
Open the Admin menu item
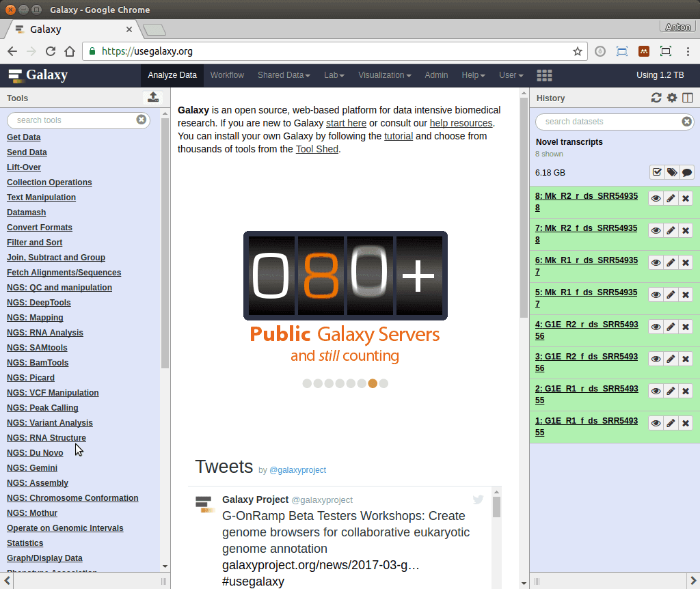point(436,75)
